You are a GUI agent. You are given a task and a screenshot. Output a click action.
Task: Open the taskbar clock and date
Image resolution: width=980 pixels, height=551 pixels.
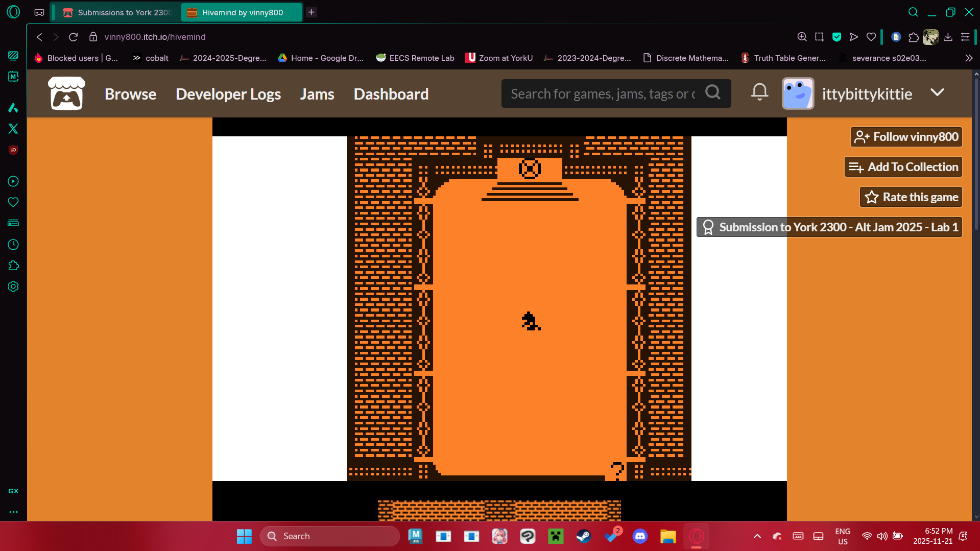point(933,536)
